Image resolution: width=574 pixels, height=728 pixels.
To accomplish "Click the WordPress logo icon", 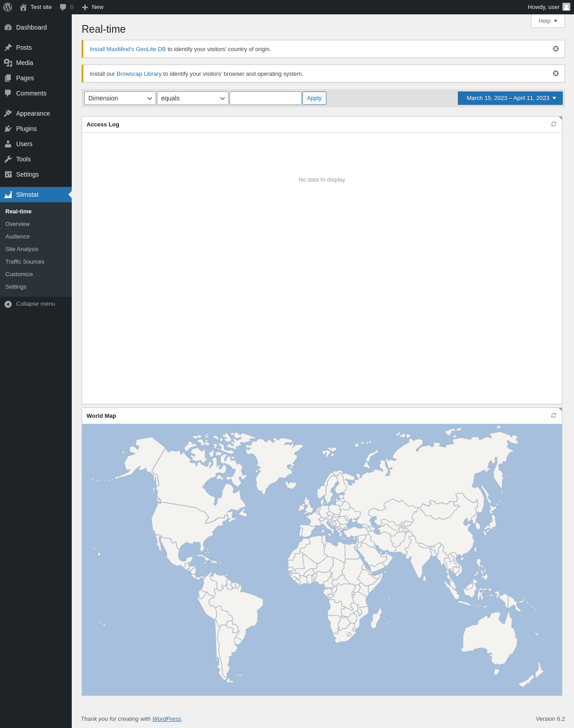I will [8, 7].
